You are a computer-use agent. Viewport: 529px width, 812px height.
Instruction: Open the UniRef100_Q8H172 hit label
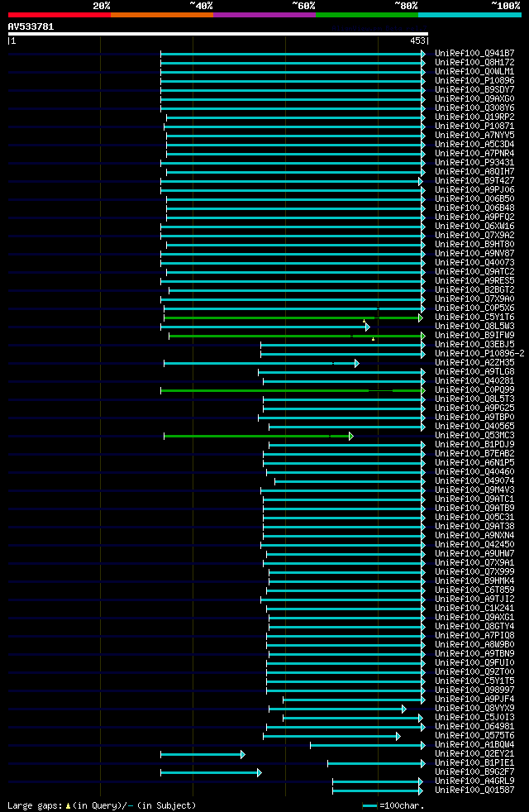point(474,63)
